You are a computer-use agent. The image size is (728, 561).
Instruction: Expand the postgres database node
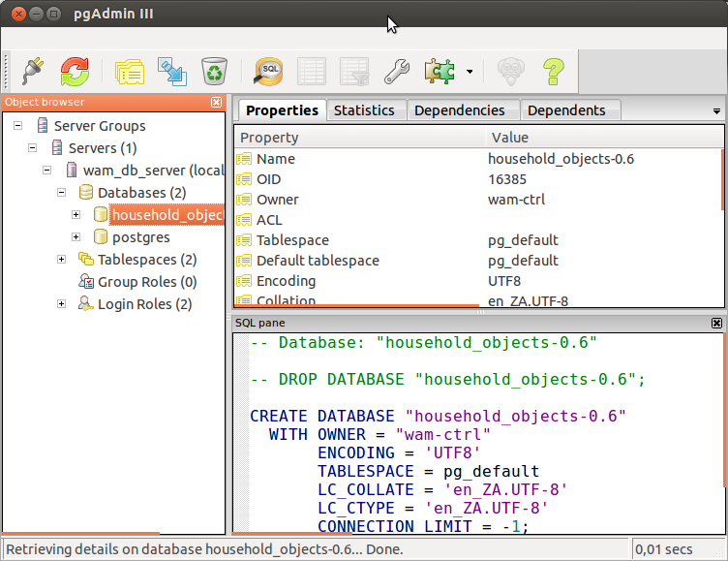click(x=76, y=237)
